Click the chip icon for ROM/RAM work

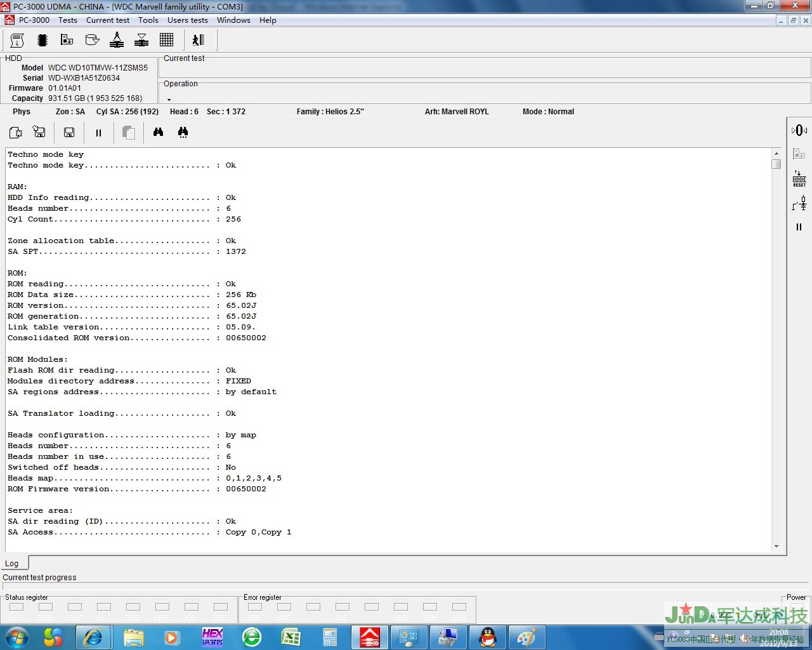[x=43, y=41]
